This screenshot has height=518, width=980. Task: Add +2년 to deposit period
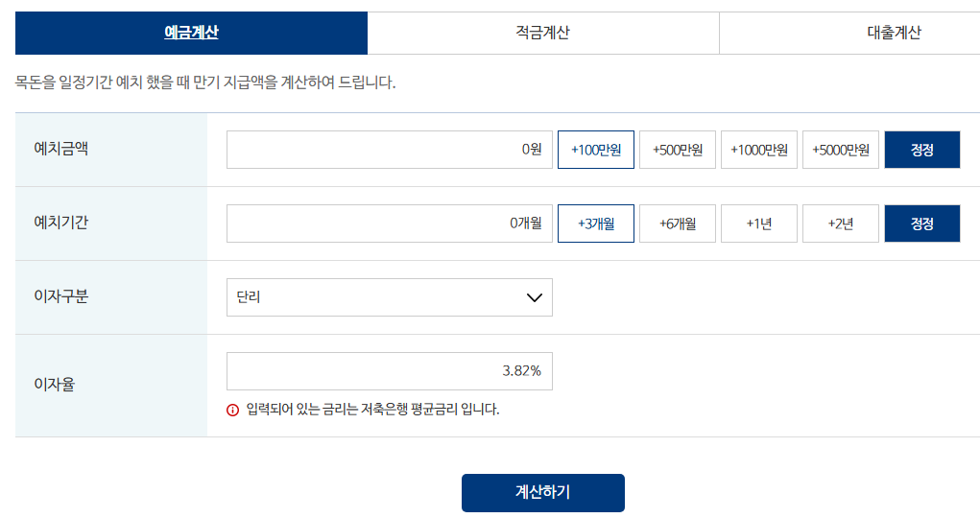tap(841, 224)
